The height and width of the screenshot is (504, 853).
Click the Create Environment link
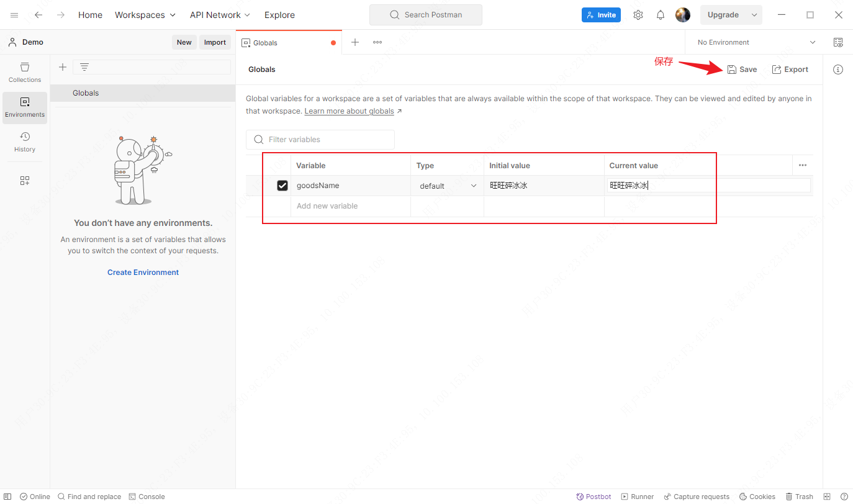click(x=143, y=272)
